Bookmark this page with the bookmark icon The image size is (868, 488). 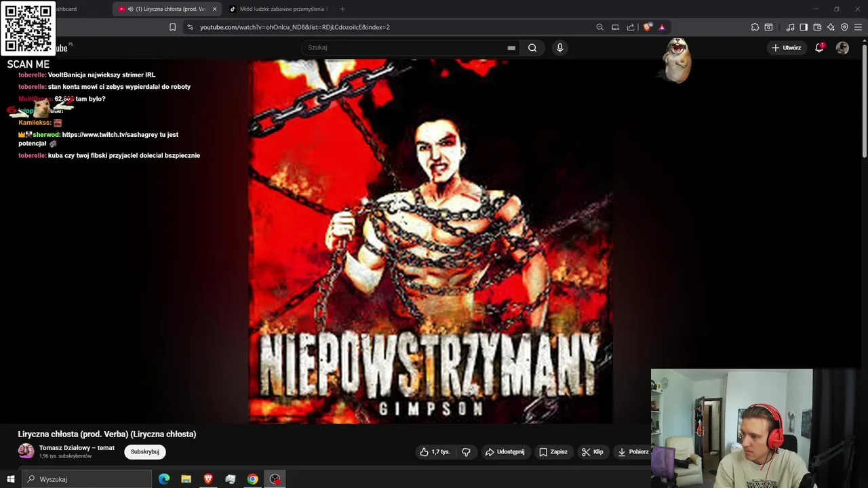[172, 27]
